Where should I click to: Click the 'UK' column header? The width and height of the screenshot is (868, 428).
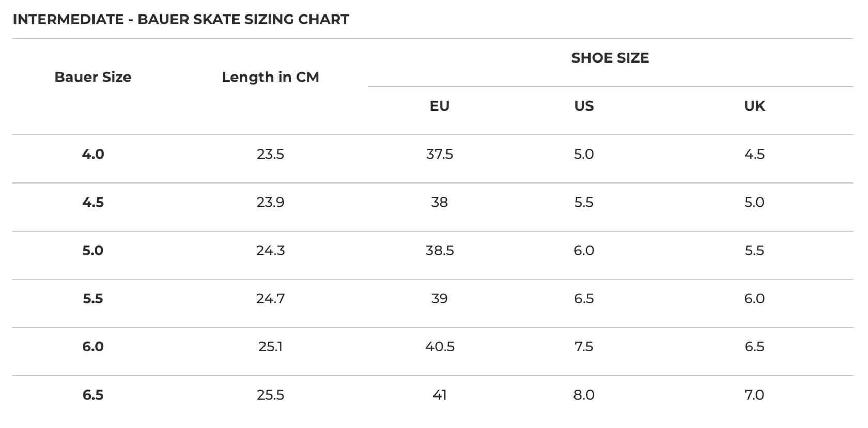pyautogui.click(x=754, y=106)
